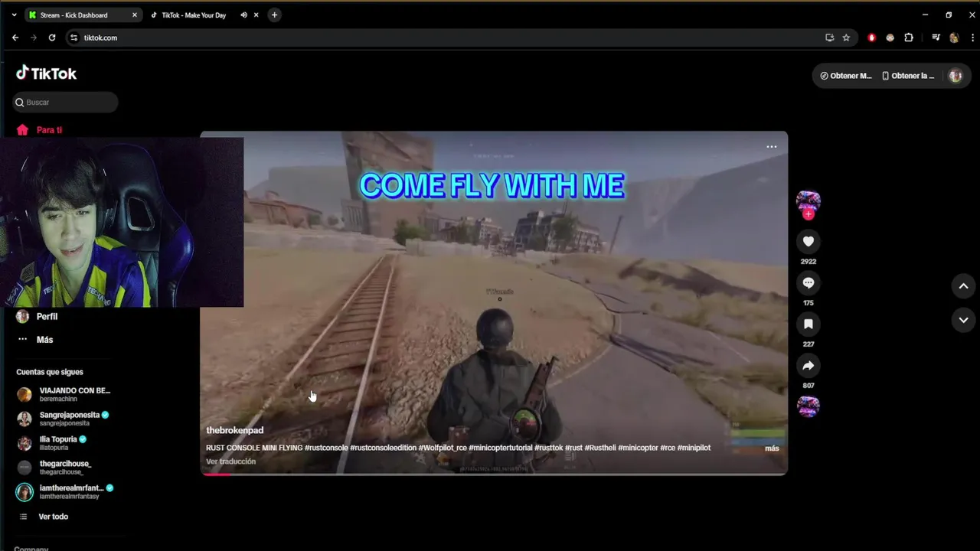Click the #minicopter hashtag
980x551 pixels.
click(x=638, y=448)
